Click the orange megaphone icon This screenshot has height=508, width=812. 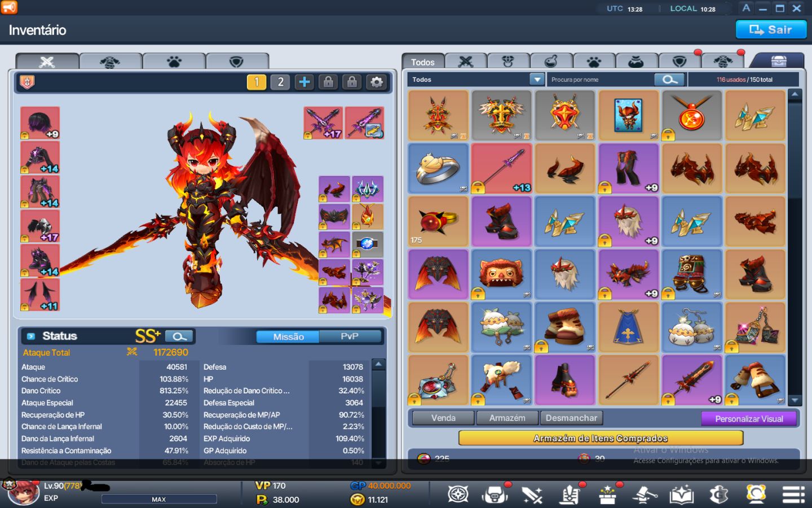pyautogui.click(x=10, y=7)
